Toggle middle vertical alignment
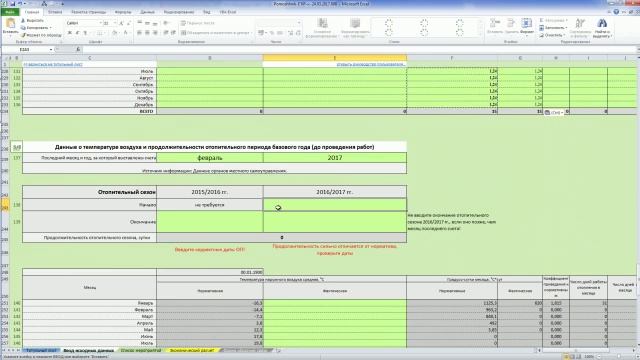640x360 pixels. pos(147,23)
